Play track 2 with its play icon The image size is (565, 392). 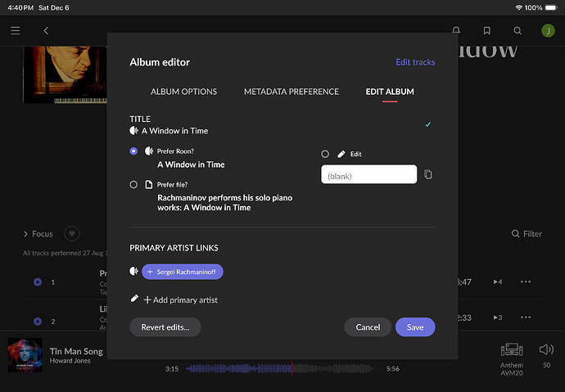click(x=38, y=321)
